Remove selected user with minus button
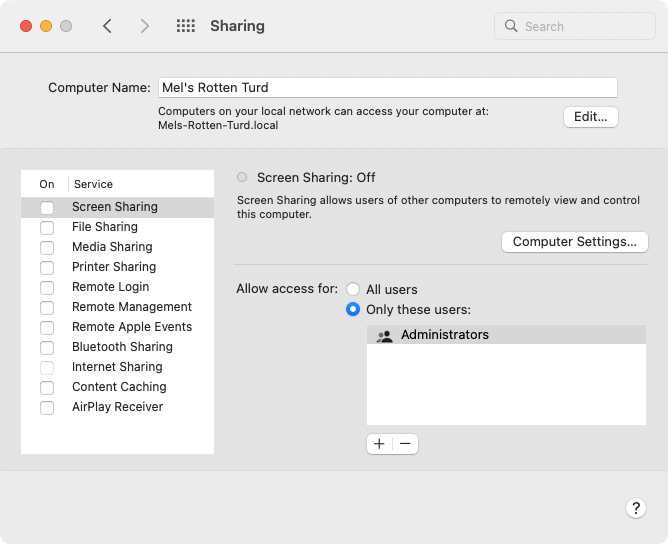This screenshot has height=544, width=668. [x=405, y=444]
